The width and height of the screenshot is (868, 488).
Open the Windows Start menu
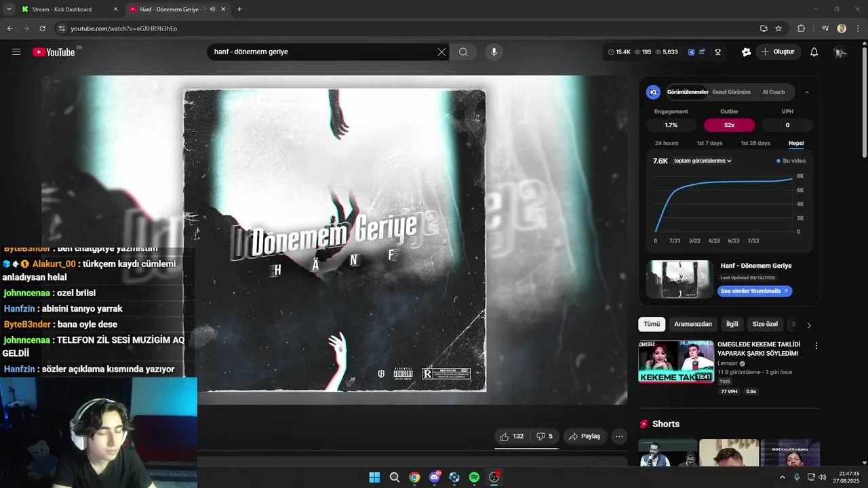pyautogui.click(x=374, y=477)
